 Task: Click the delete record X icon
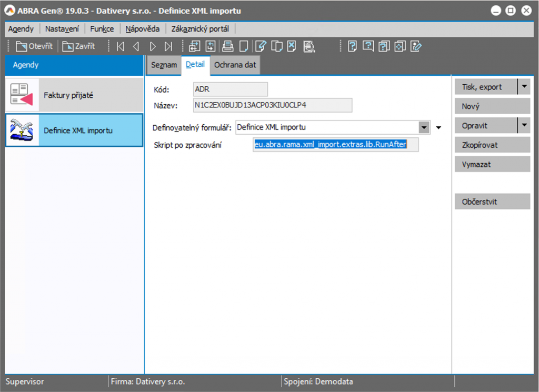point(292,46)
